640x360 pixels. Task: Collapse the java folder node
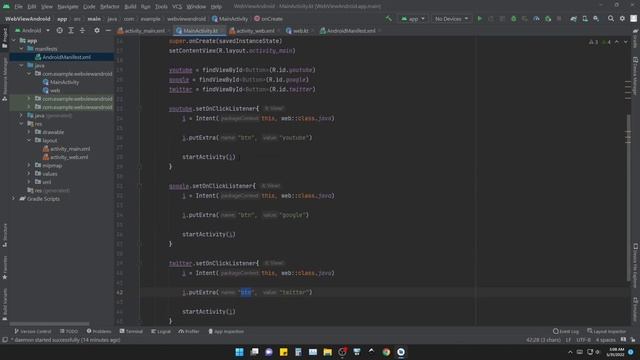[21, 65]
